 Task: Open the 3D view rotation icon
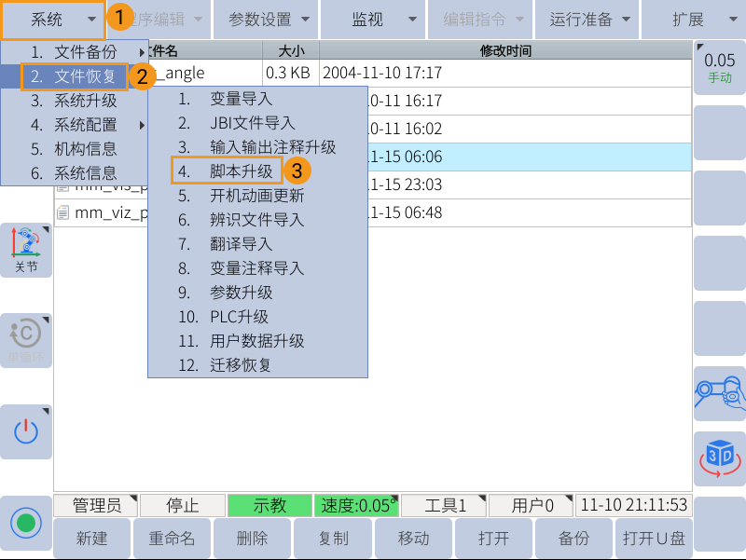719,458
